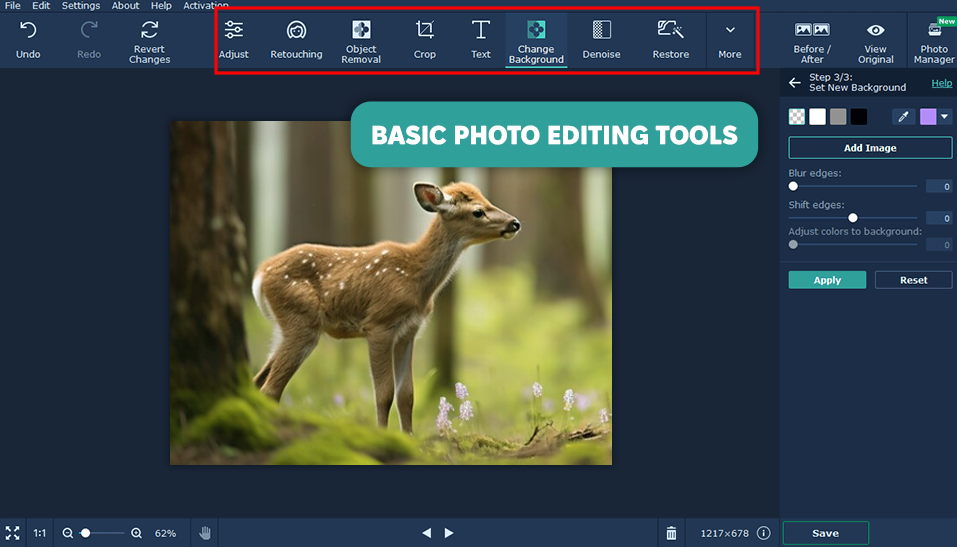Click the Text tool icon
Viewport: 957px width, 547px height.
pos(481,39)
